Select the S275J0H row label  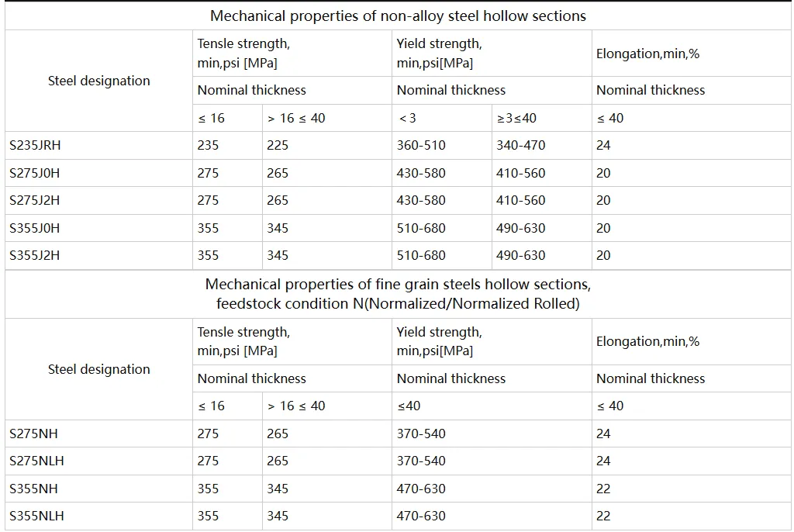point(34,173)
